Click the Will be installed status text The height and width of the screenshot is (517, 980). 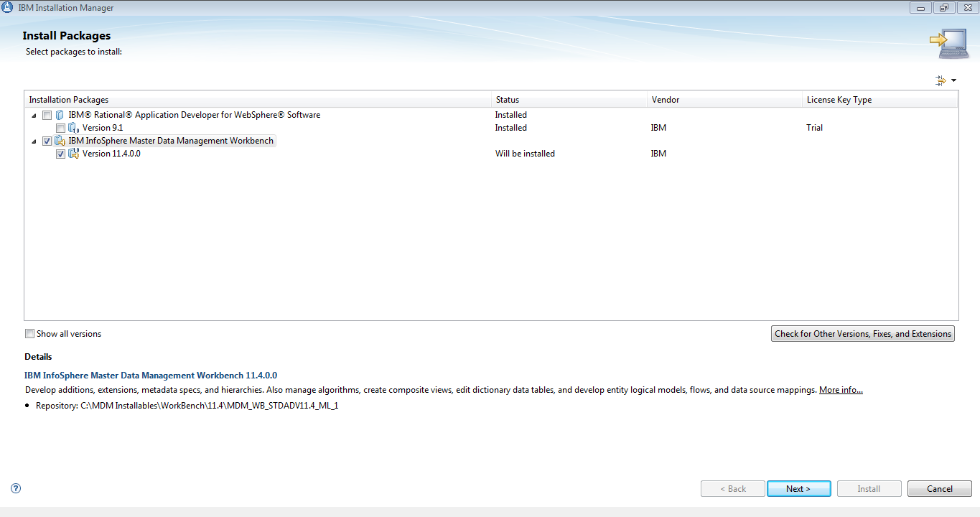point(525,154)
